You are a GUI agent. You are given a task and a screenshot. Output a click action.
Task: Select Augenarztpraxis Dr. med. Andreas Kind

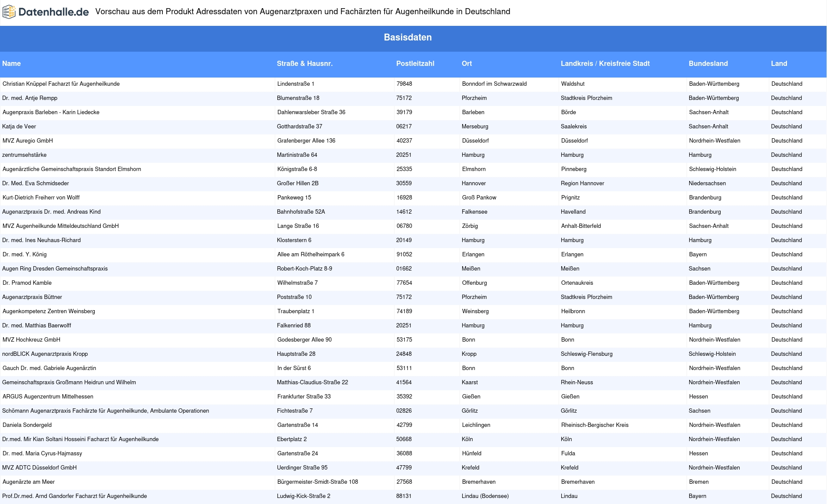51,212
